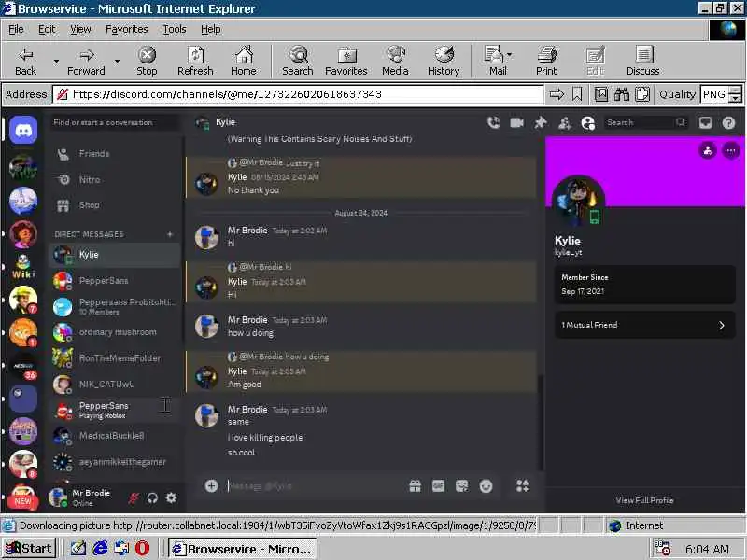Open the Mail button dropdown arrow
The width and height of the screenshot is (747, 560).
point(509,55)
